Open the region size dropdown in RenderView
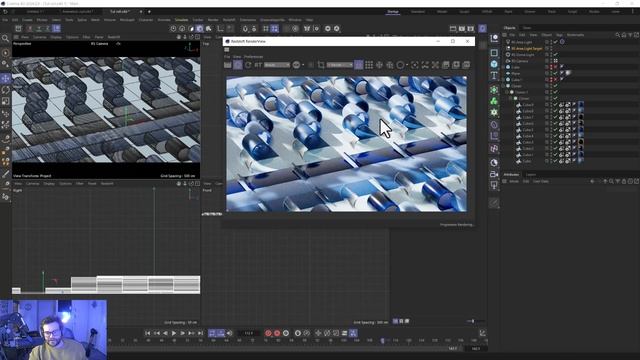640x360 pixels. (x=340, y=65)
